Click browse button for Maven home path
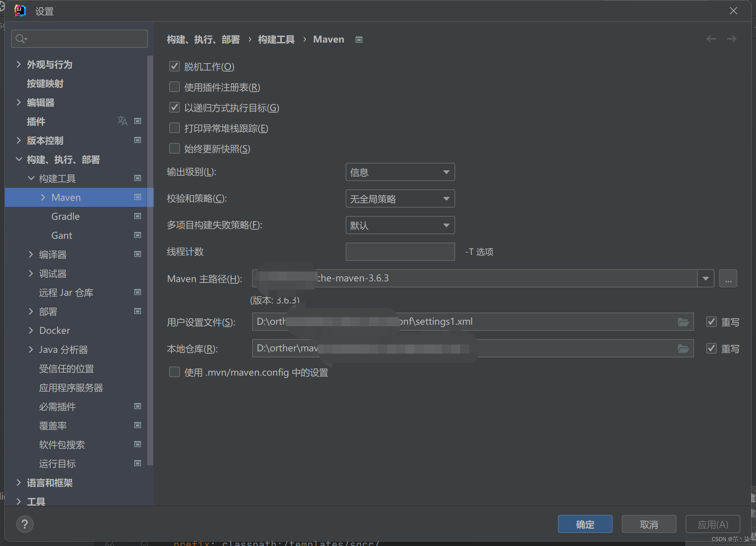Viewport: 756px width, 546px height. (728, 279)
